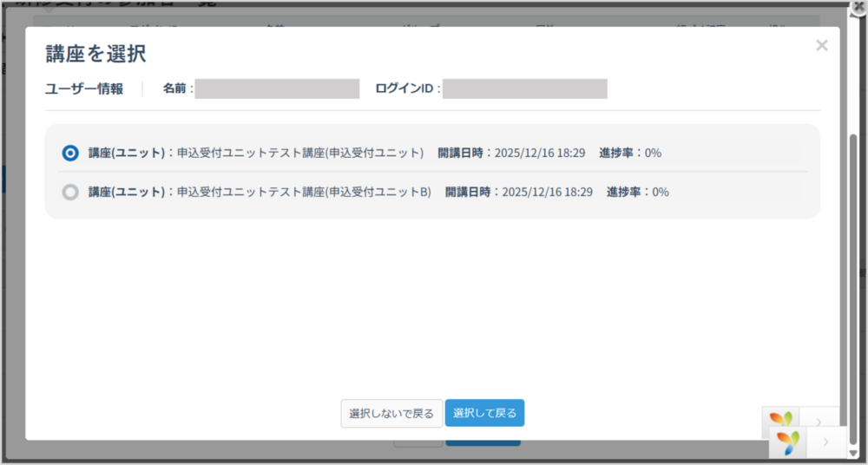Click the scrollbar down arrow
The height and width of the screenshot is (465, 868).
point(853,452)
